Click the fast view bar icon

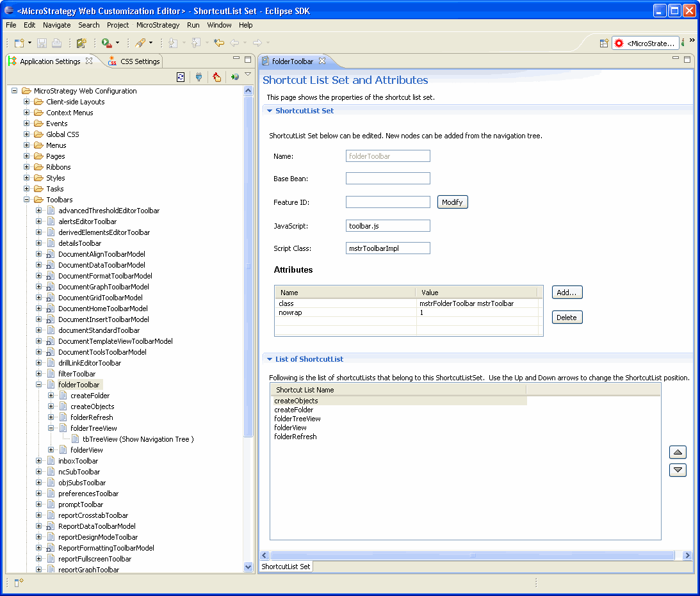click(x=19, y=582)
